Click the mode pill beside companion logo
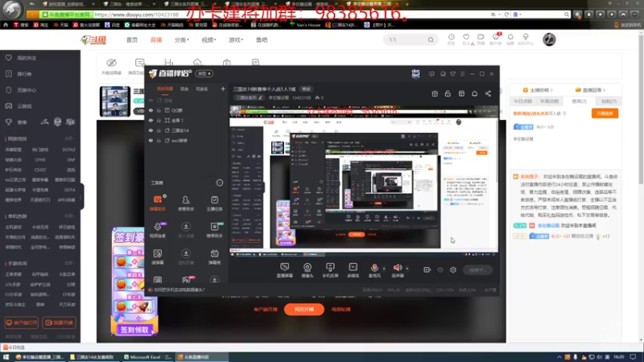Viewport: 644px width, 362px height. [x=204, y=73]
